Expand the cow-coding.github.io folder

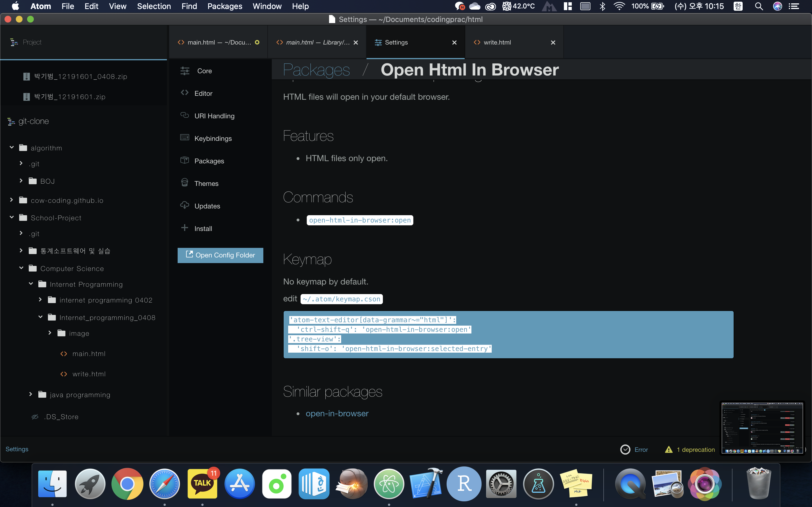12,200
